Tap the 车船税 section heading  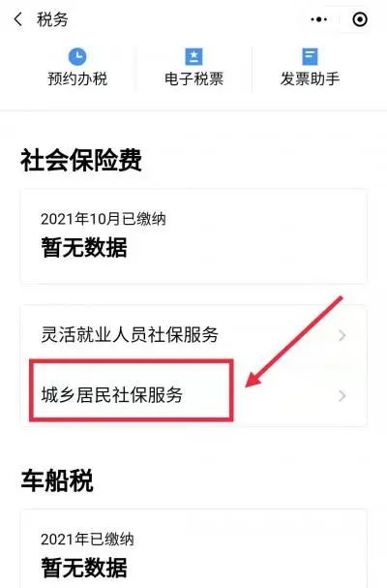[57, 480]
